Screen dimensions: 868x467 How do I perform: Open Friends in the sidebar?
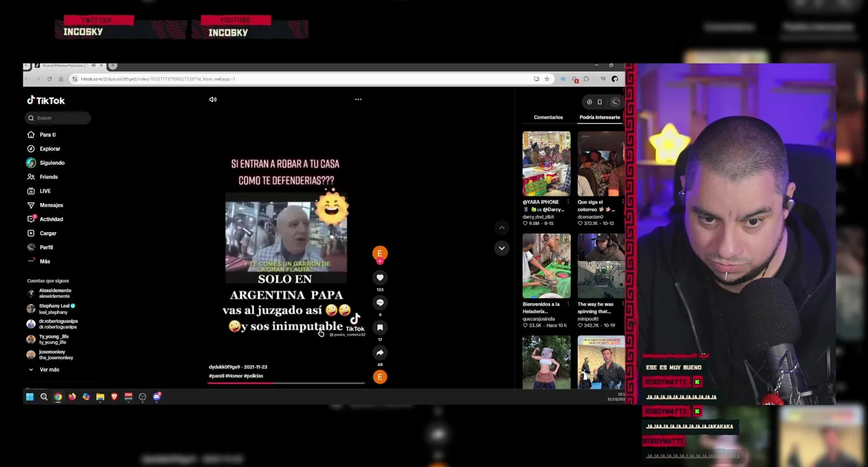(x=42, y=177)
